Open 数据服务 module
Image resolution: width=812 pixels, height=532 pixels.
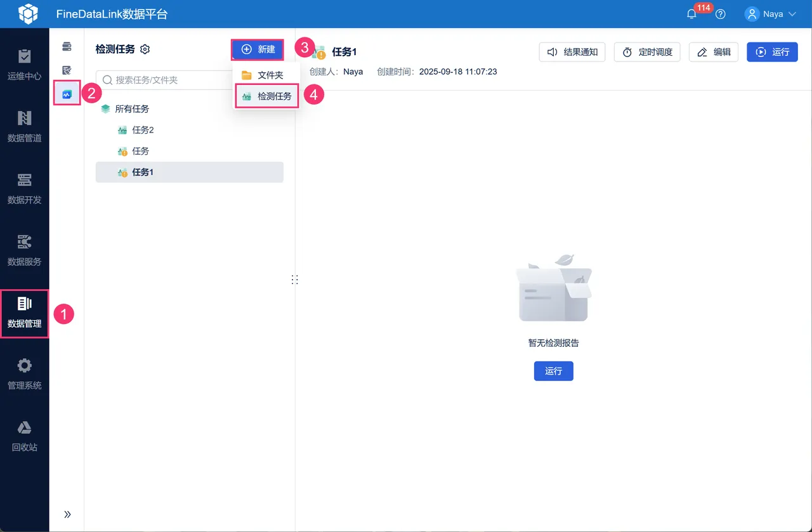click(24, 250)
